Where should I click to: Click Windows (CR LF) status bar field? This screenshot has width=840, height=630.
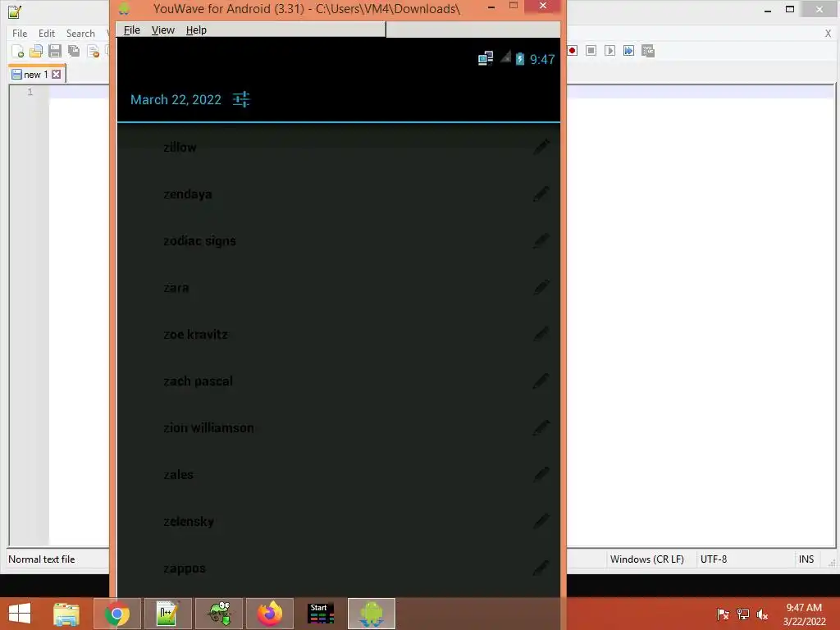coord(646,559)
